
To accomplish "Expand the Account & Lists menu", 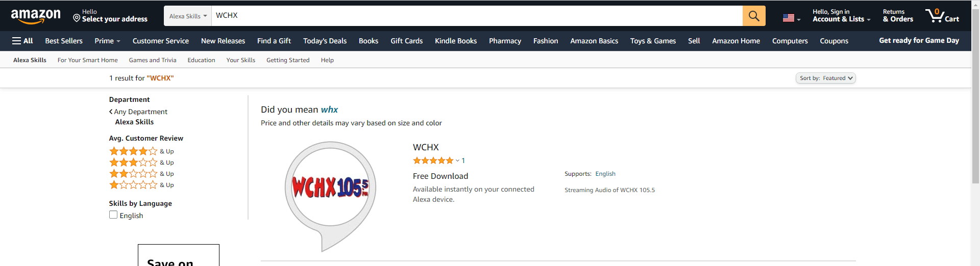I will 841,16.
